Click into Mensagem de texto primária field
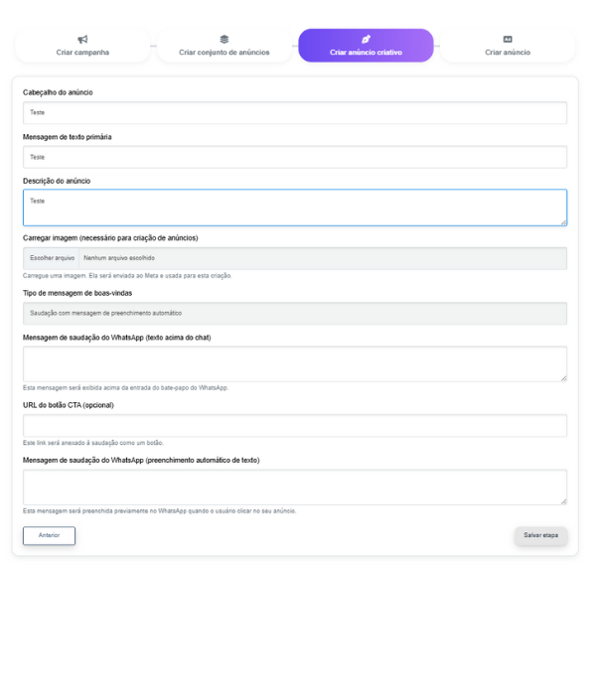The width and height of the screenshot is (596, 700). point(295,157)
